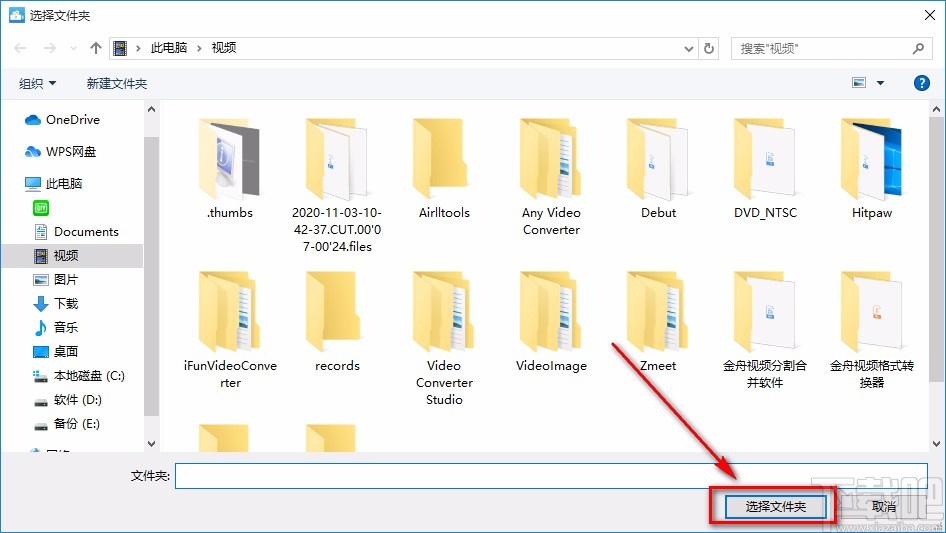Image resolution: width=946 pixels, height=533 pixels.
Task: Select the Debut folder
Action: coord(658,169)
